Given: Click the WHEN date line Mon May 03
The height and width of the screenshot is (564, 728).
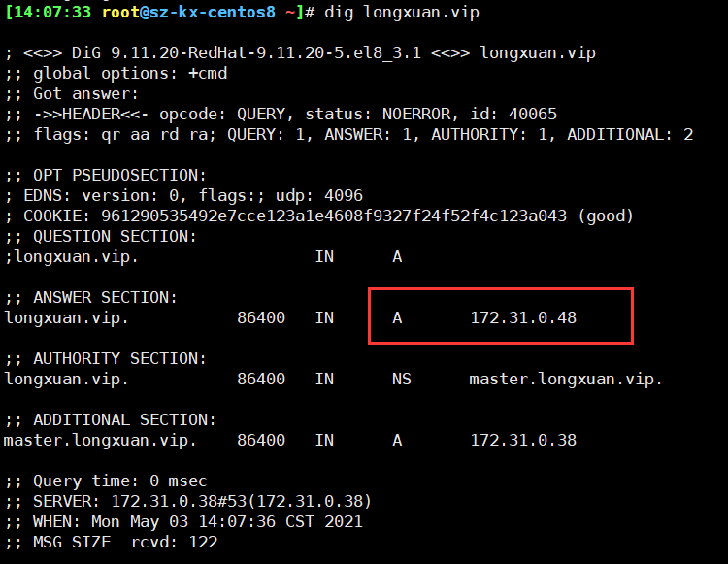Looking at the screenshot, I should [x=183, y=522].
